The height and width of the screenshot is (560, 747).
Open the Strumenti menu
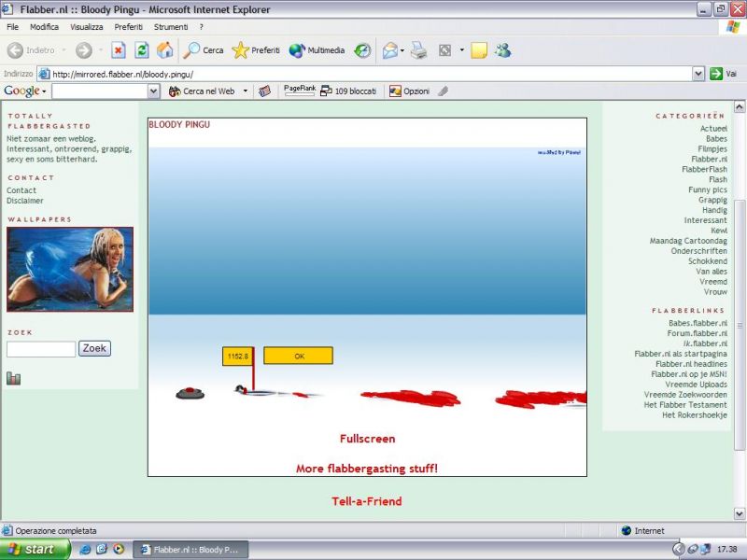coord(171,27)
